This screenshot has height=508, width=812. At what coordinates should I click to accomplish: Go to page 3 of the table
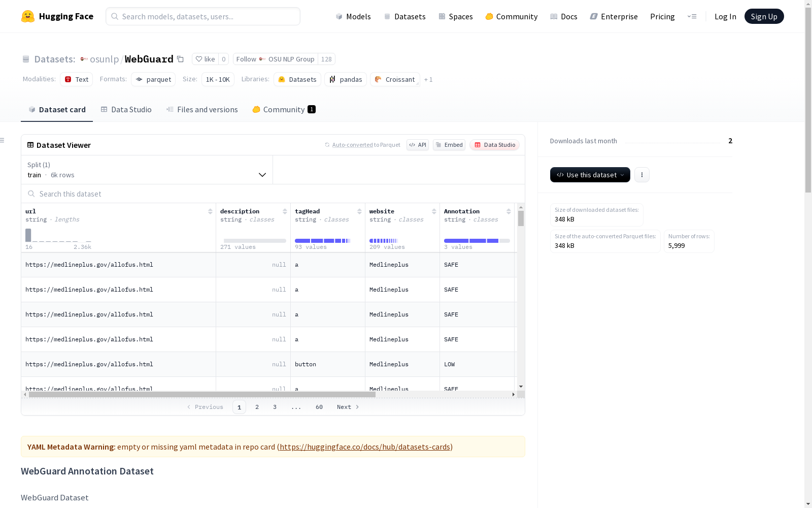(x=275, y=407)
